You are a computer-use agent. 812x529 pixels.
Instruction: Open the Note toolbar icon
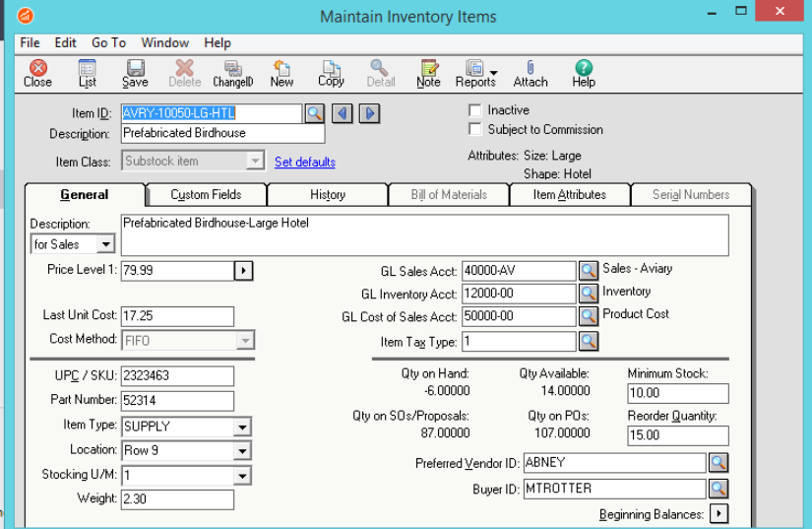coord(428,73)
